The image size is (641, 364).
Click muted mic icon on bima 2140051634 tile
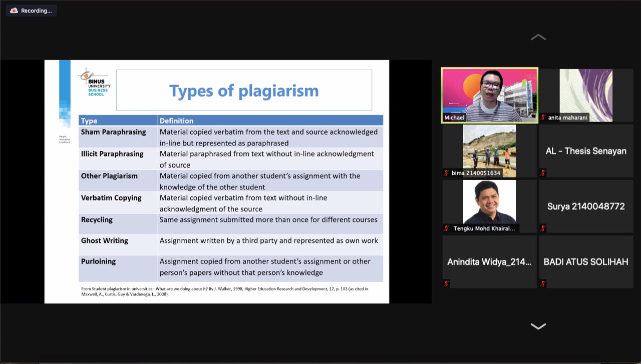pyautogui.click(x=446, y=173)
